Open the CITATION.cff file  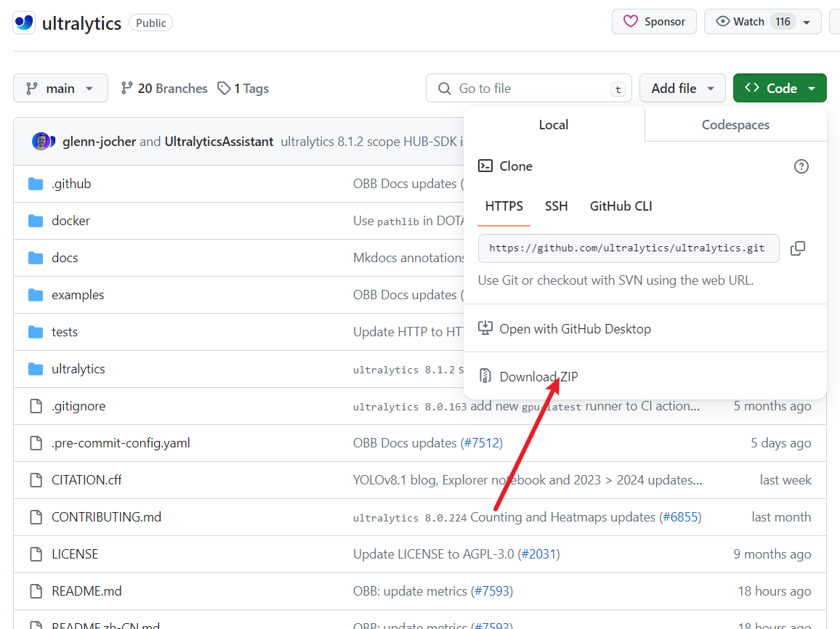pyautogui.click(x=86, y=479)
